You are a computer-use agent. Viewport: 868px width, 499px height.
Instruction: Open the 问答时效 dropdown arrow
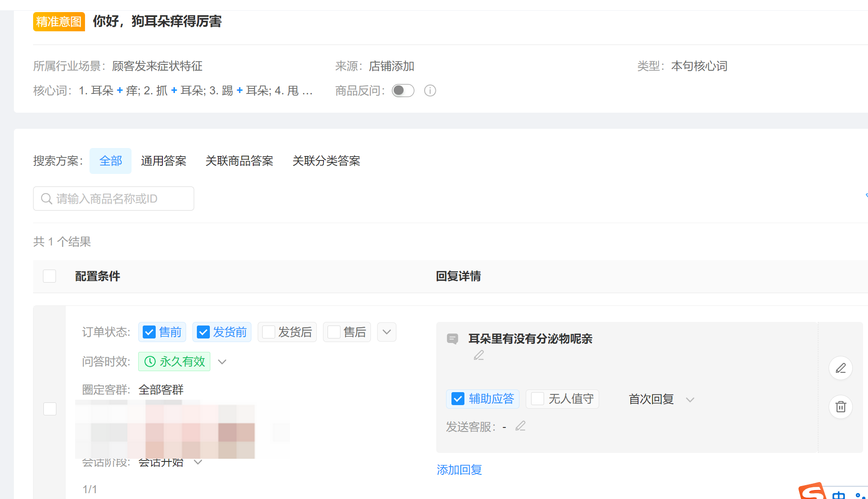(x=222, y=362)
